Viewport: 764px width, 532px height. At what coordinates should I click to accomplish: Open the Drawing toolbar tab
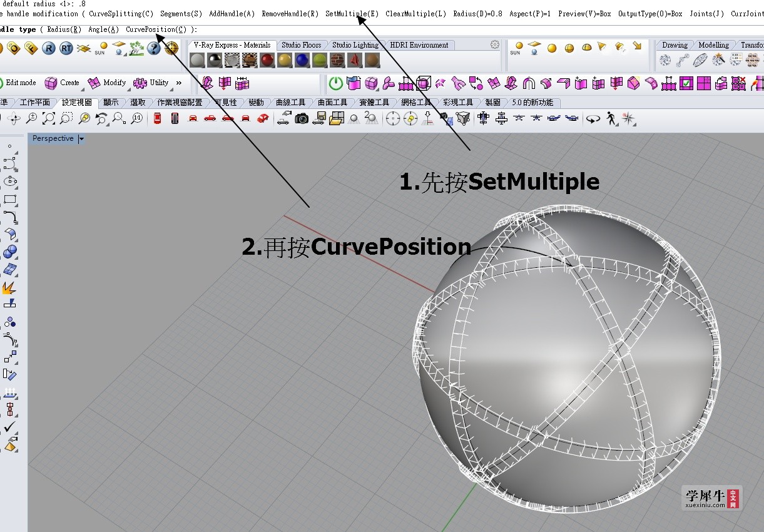click(x=675, y=45)
